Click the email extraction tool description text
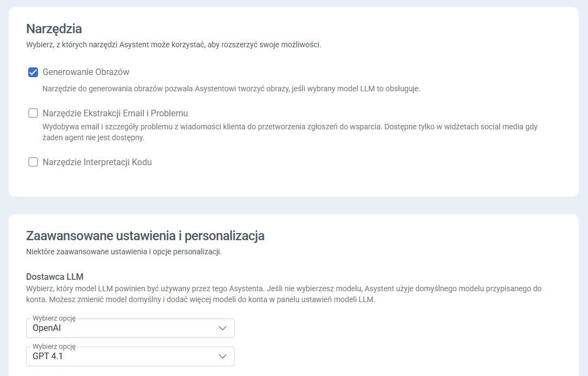The width and height of the screenshot is (588, 376). [290, 132]
